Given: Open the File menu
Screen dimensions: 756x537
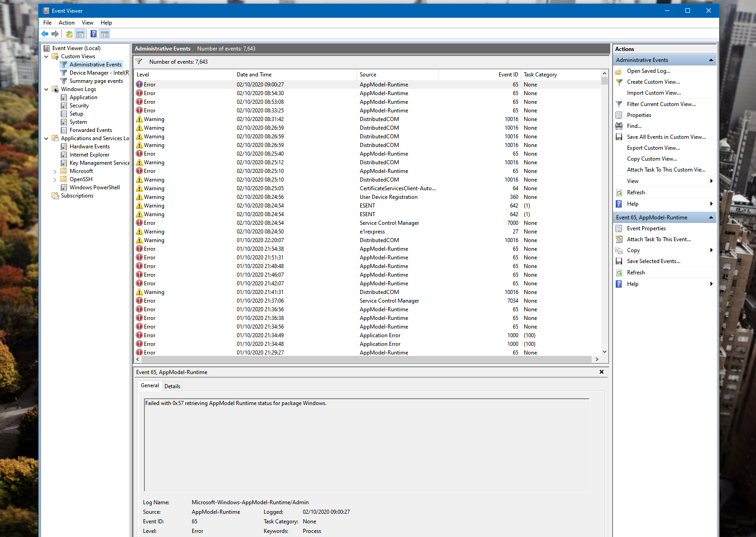Looking at the screenshot, I should tap(47, 23).
